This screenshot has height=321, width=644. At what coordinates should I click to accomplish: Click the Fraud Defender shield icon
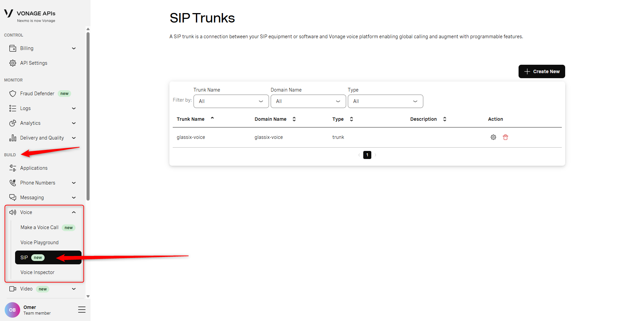[13, 94]
